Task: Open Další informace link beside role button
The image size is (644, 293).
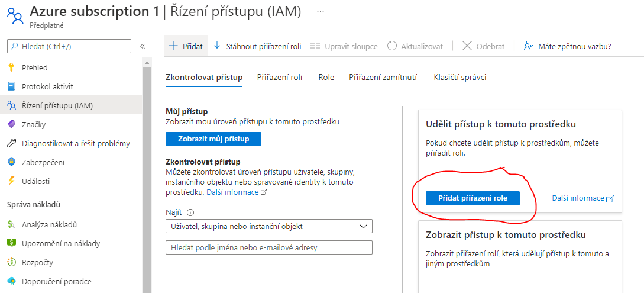Action: 582,198
